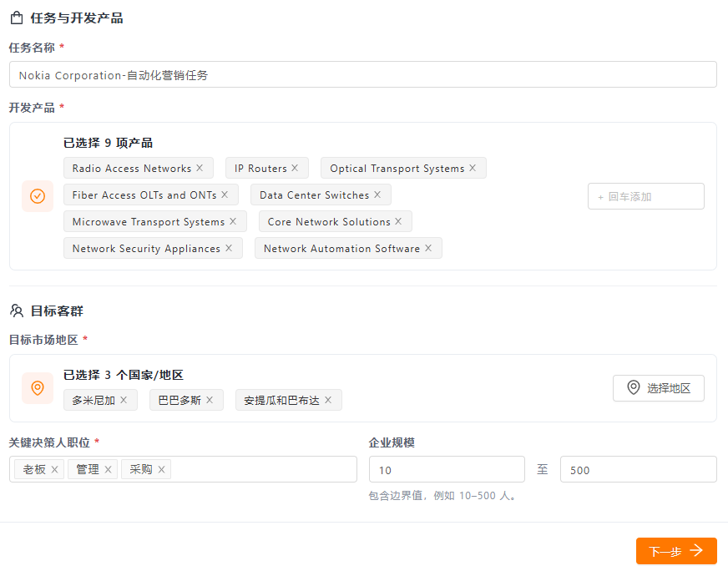The width and height of the screenshot is (728, 571).
Task: Remove the IP Routers product tag
Action: coord(295,168)
